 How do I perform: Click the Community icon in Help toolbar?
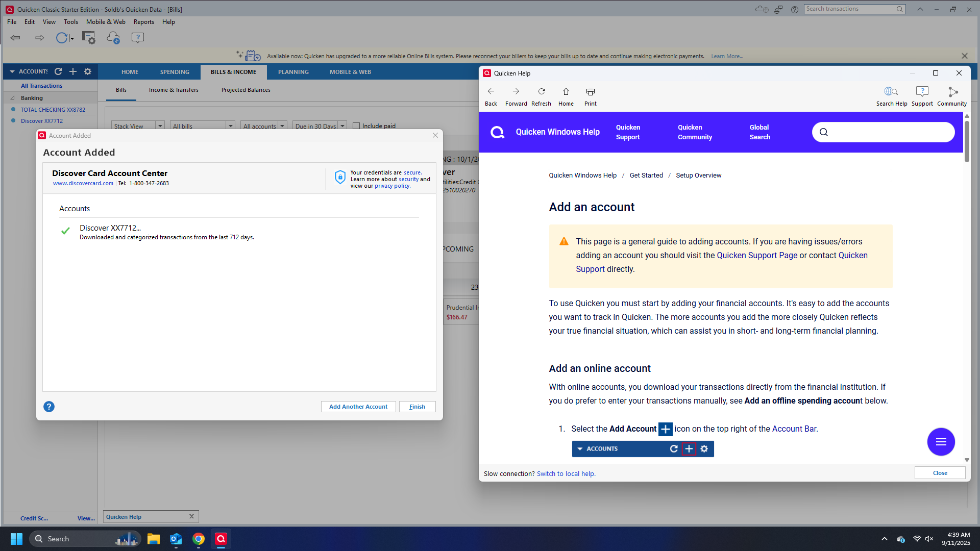[x=952, y=92]
